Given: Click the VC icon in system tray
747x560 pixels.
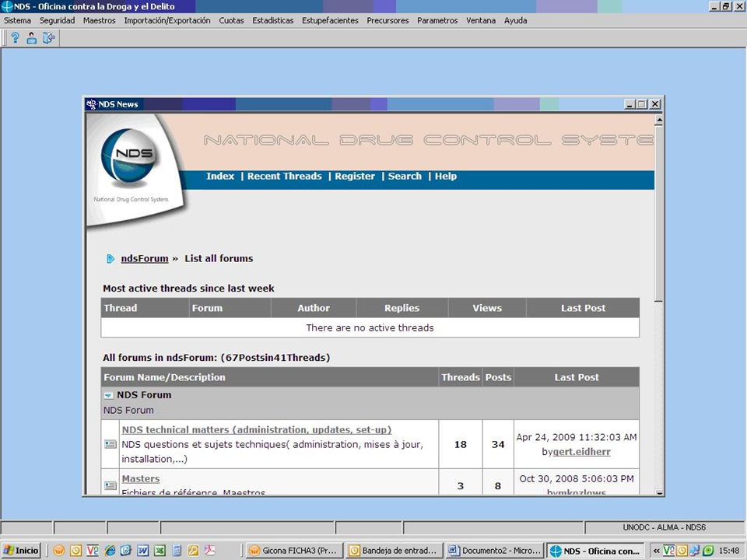Looking at the screenshot, I should pos(669,551).
